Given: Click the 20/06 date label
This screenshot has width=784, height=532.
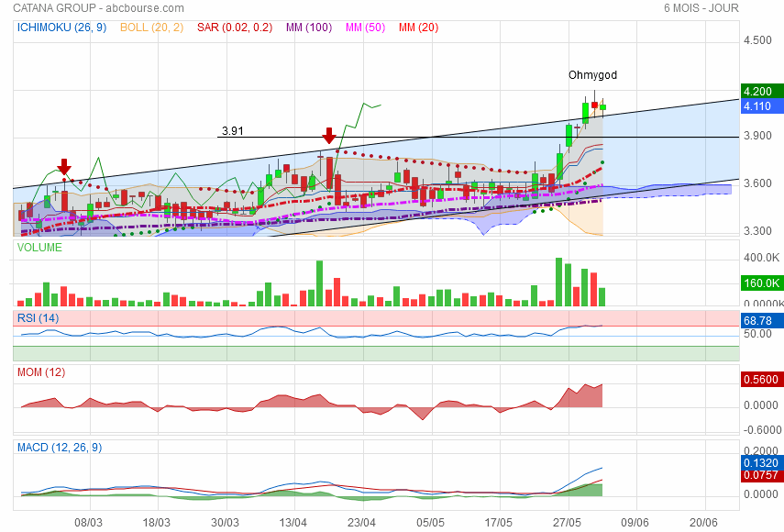Looking at the screenshot, I should pyautogui.click(x=703, y=523).
